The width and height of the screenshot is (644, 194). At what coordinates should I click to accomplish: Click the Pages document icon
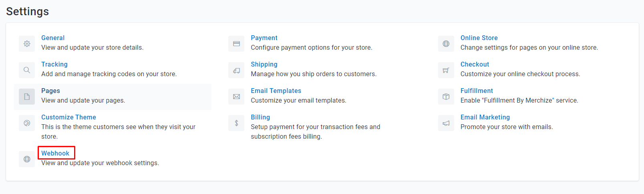point(27,97)
